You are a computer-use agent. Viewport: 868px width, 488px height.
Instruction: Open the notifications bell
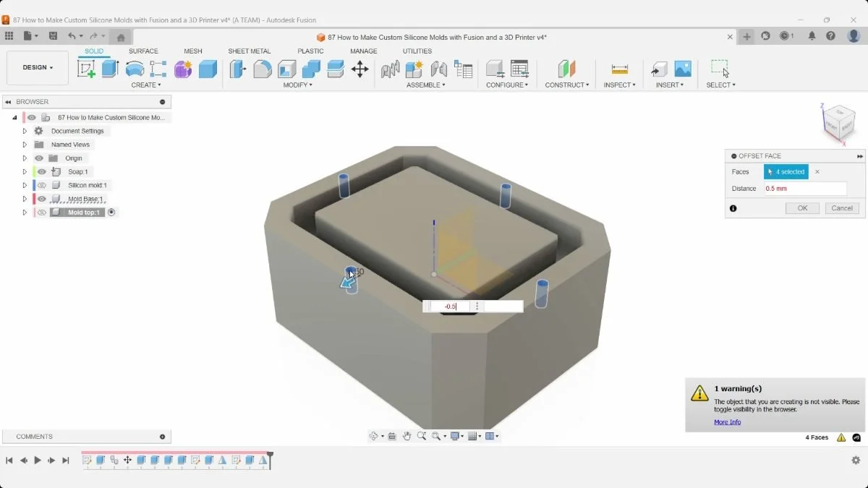coord(812,36)
